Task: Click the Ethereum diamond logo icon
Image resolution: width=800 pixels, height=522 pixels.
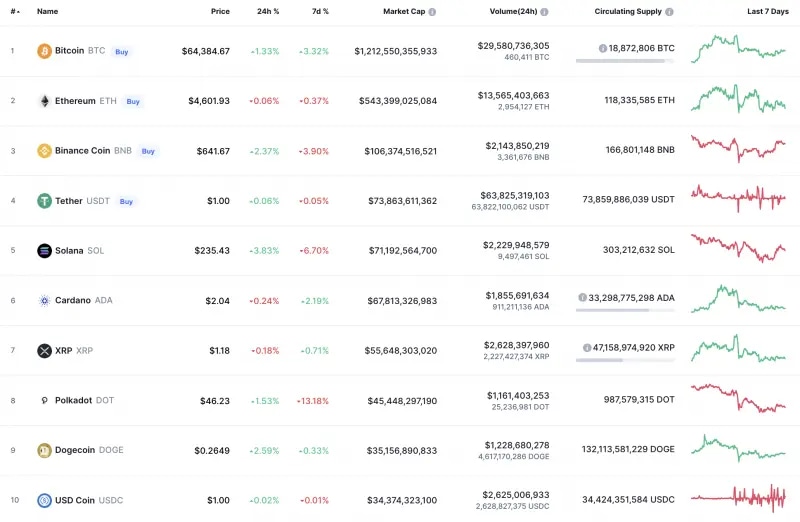Action: coord(44,101)
